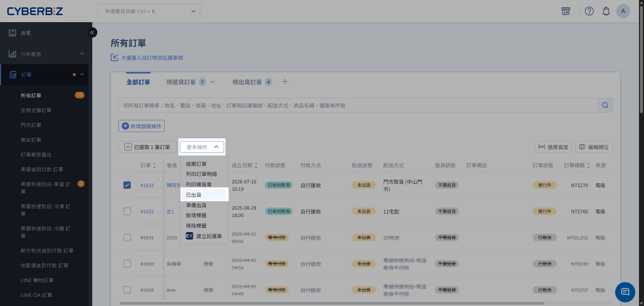Check the checkbox for order #1031

click(x=127, y=237)
